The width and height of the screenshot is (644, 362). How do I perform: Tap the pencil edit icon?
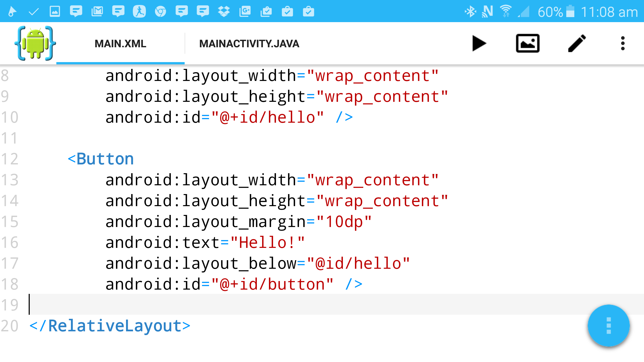[577, 43]
